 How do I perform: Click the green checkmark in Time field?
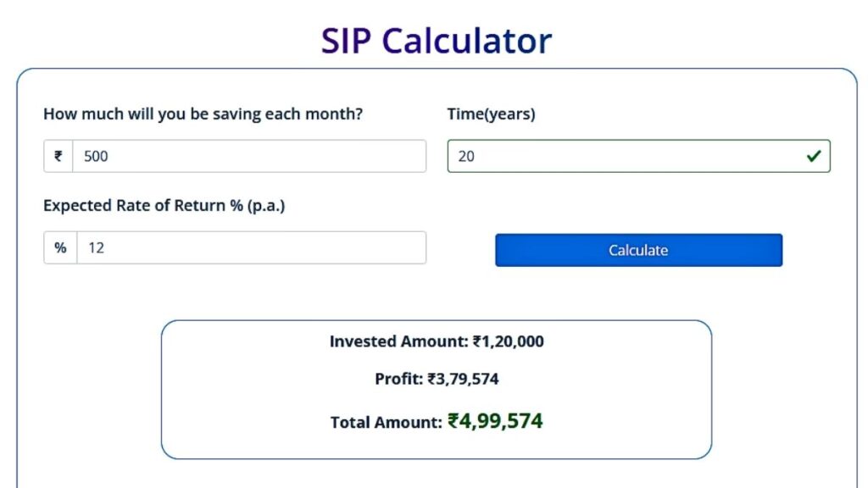813,156
